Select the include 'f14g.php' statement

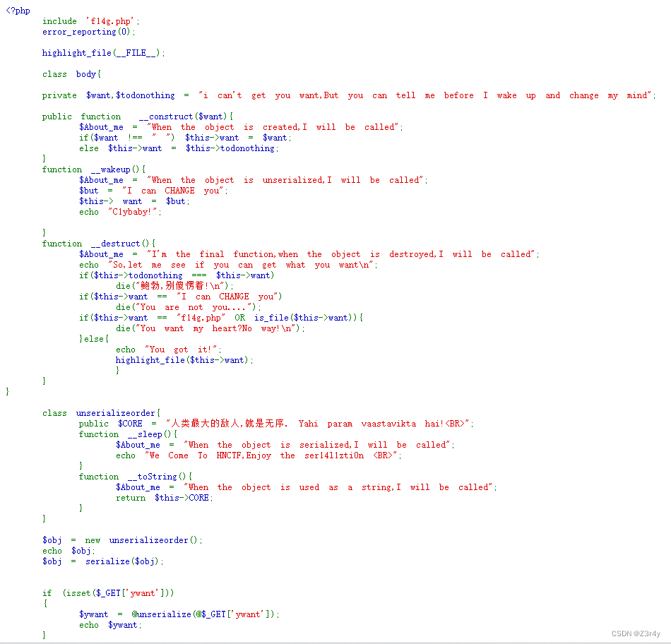click(x=90, y=20)
